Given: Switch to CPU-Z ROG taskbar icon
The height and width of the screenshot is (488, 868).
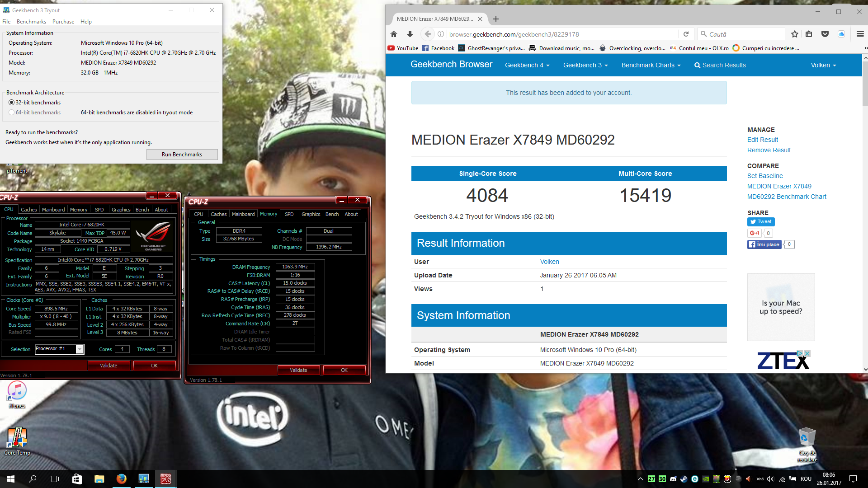Looking at the screenshot, I should [165, 479].
